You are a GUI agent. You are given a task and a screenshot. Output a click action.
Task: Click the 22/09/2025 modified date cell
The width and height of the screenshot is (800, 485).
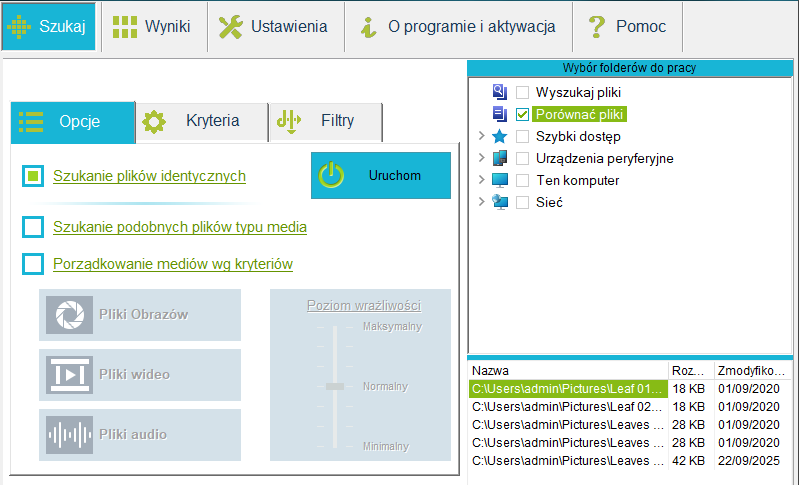pos(748,461)
